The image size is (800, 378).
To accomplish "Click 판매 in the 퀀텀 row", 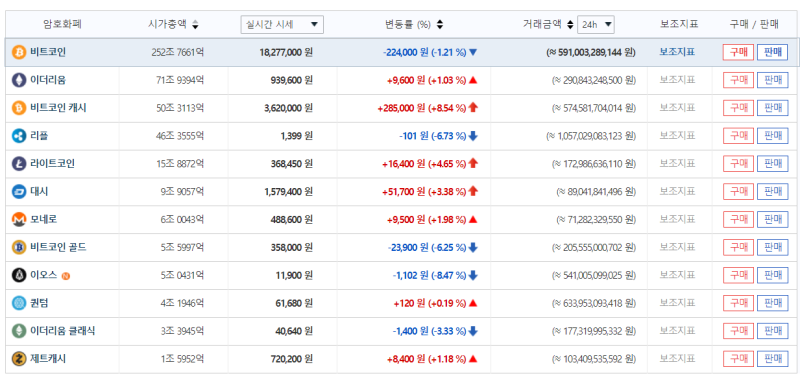I will (772, 304).
